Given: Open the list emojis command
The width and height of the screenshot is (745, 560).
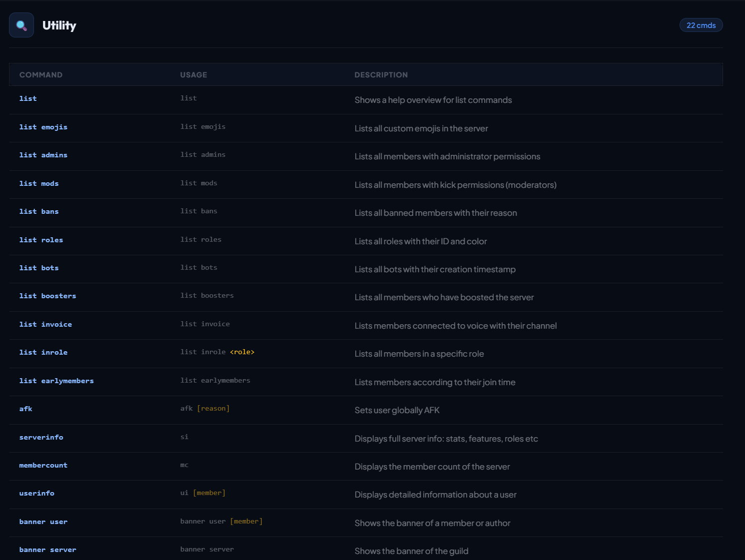Looking at the screenshot, I should point(43,127).
